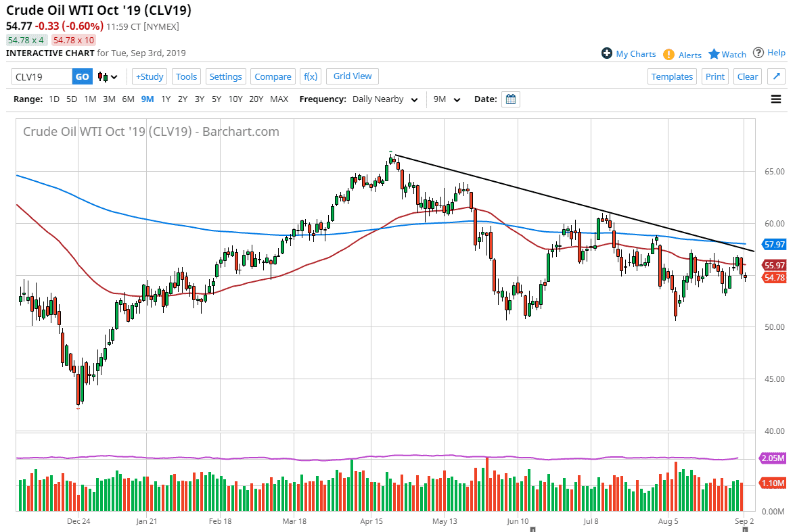Open the hamburger chart menu icon
Viewport: 795px width, 532px height.
coord(775,99)
